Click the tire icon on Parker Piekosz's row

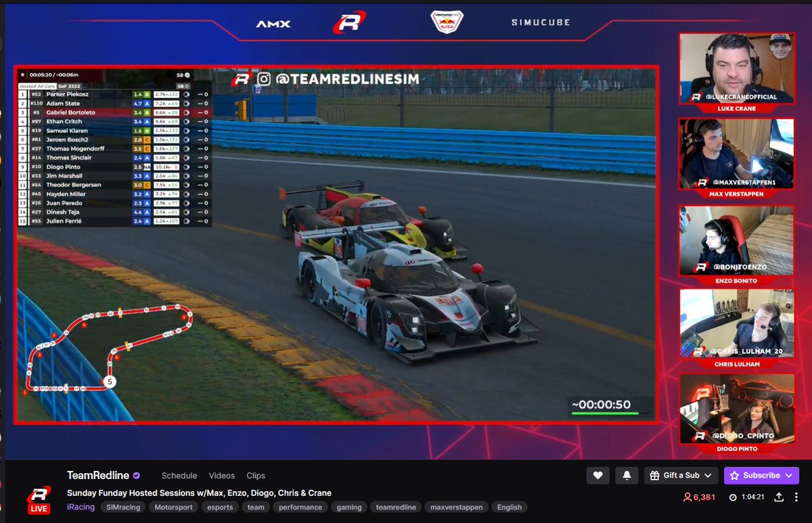coord(187,94)
